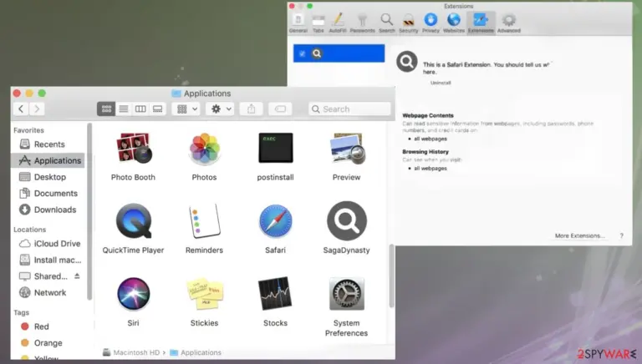Click the Photo Booth app icon
Viewport: 642px width, 364px height.
pyautogui.click(x=134, y=148)
